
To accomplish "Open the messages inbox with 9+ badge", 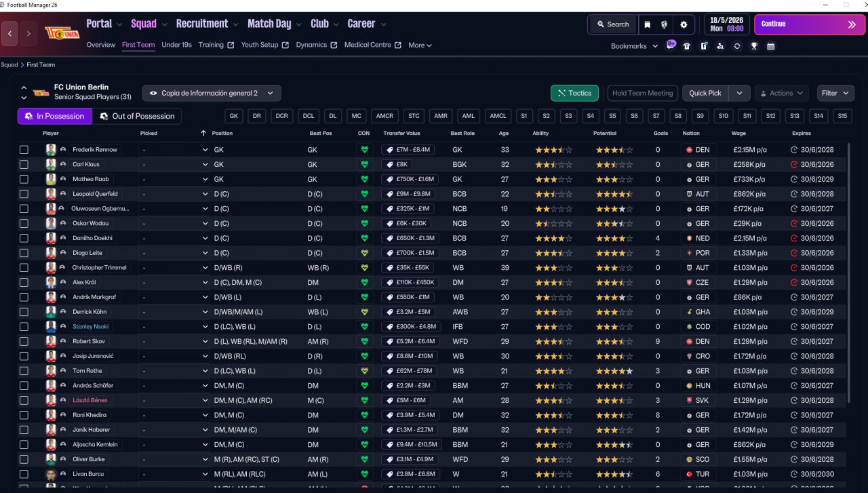I will [670, 45].
